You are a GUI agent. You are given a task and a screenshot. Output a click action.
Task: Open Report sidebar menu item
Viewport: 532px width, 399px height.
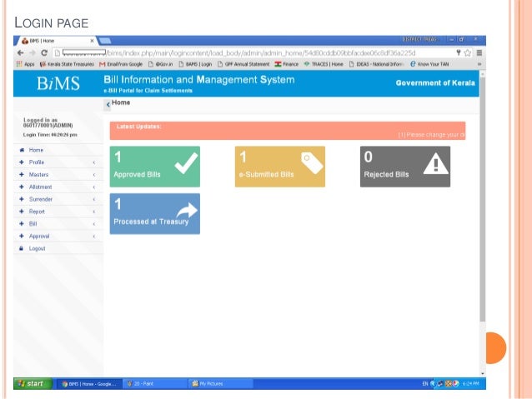pyautogui.click(x=58, y=212)
